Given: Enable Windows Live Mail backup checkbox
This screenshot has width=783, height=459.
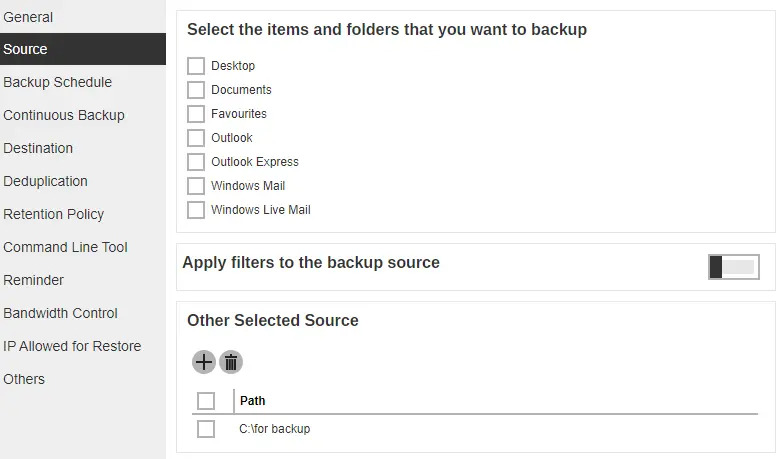Looking at the screenshot, I should coord(196,210).
